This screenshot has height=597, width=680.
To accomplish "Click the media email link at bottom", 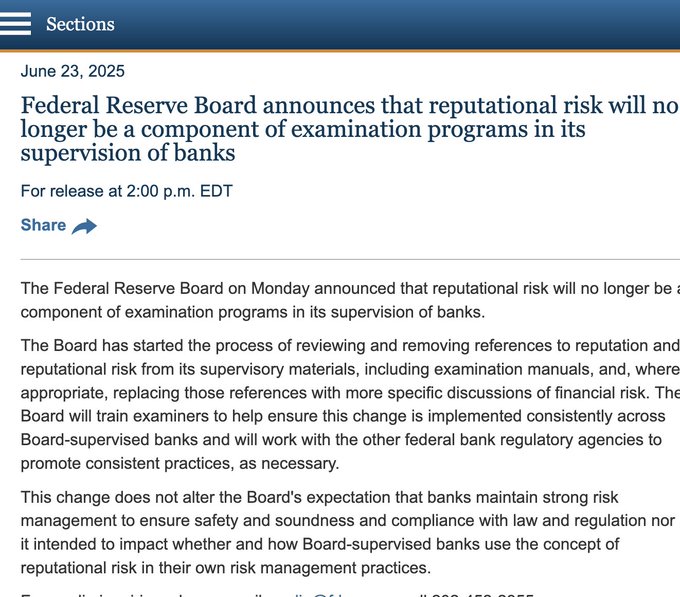I will [319, 595].
